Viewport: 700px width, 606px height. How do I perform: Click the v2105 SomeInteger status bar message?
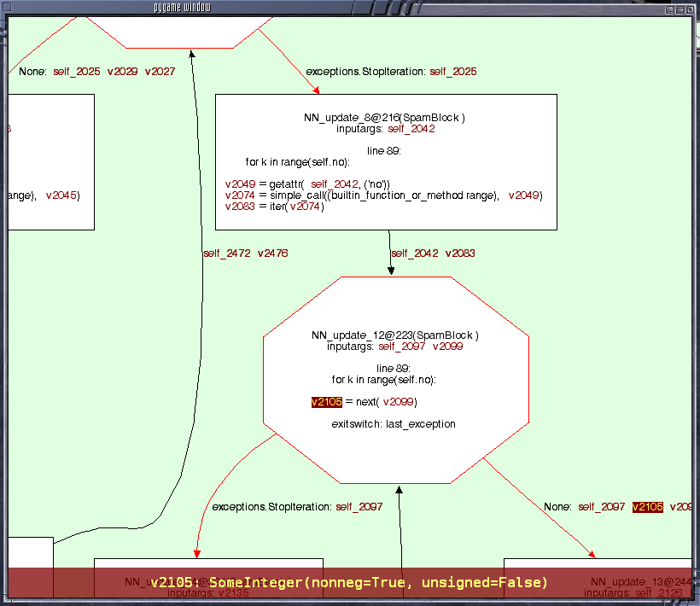pos(349,583)
